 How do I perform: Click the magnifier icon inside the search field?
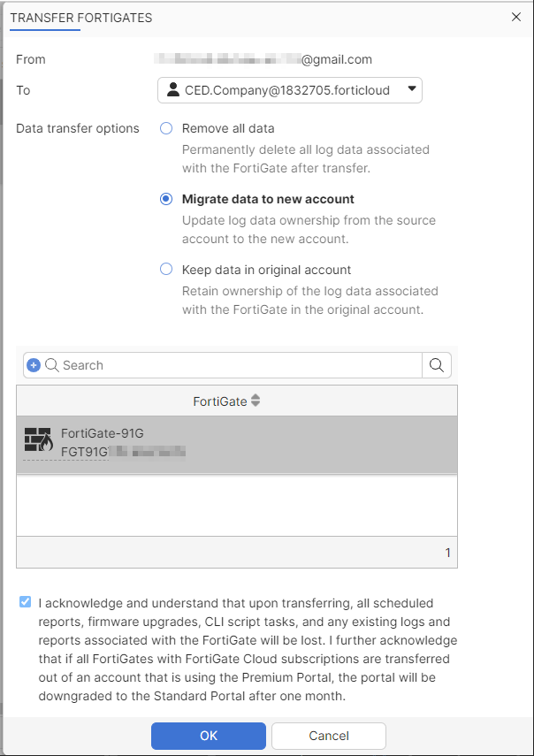tap(52, 364)
